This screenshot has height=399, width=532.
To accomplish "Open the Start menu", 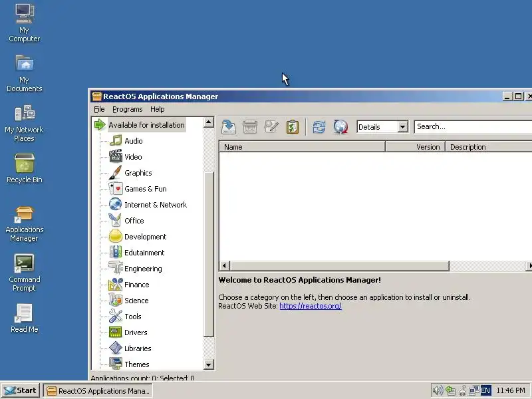I will 21,390.
